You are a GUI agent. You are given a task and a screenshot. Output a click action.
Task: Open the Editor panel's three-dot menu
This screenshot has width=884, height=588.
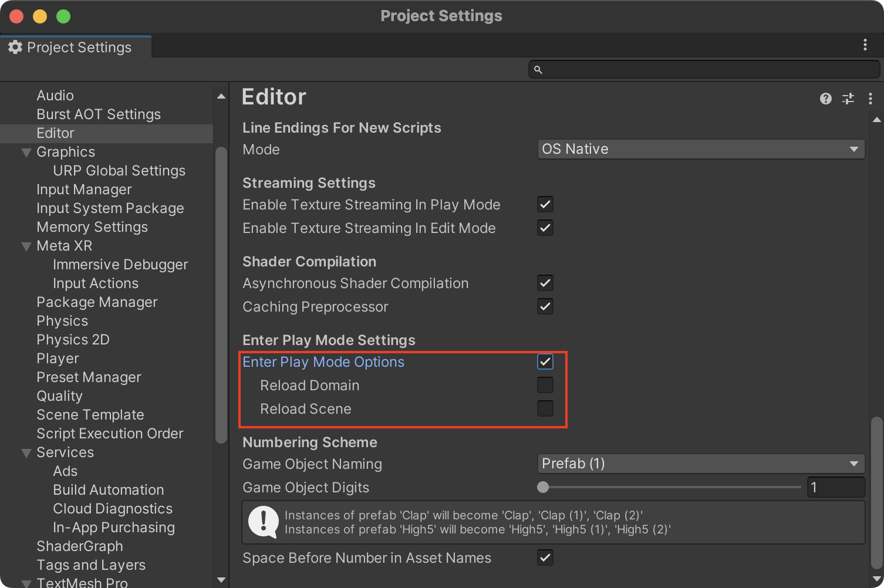pyautogui.click(x=870, y=99)
